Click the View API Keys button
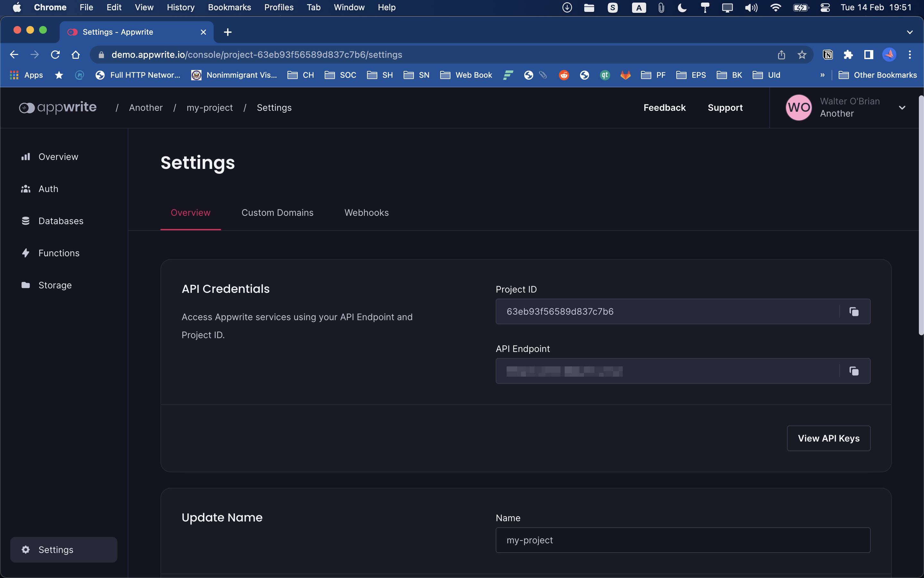924x578 pixels. (828, 438)
